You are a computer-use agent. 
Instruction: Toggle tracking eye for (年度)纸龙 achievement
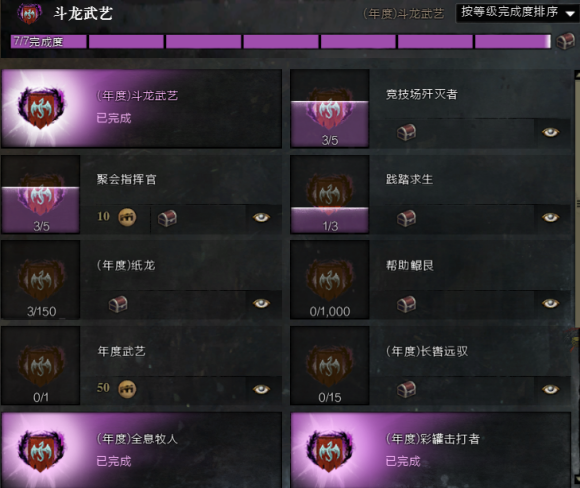pyautogui.click(x=261, y=303)
